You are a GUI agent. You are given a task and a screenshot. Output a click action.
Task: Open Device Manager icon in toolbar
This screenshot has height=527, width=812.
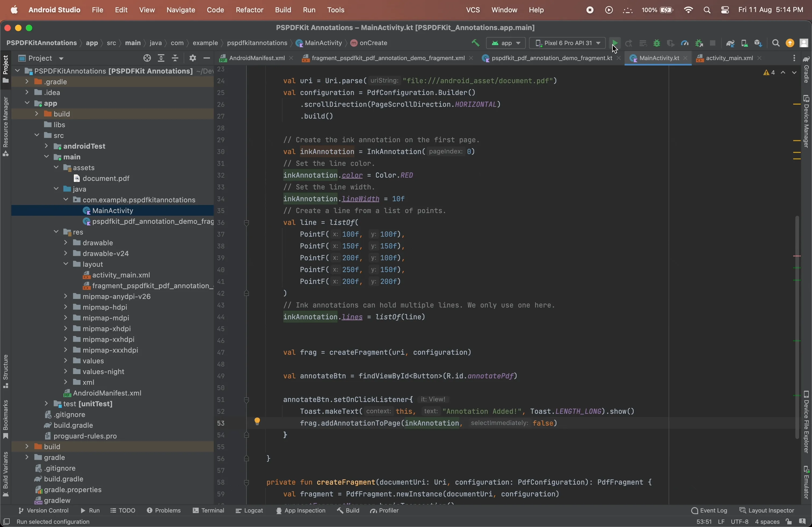(744, 43)
